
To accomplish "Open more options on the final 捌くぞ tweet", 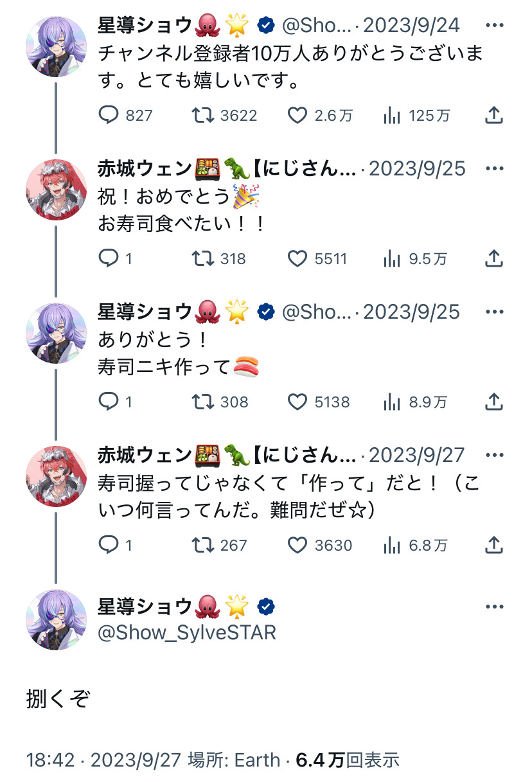I will 494,607.
